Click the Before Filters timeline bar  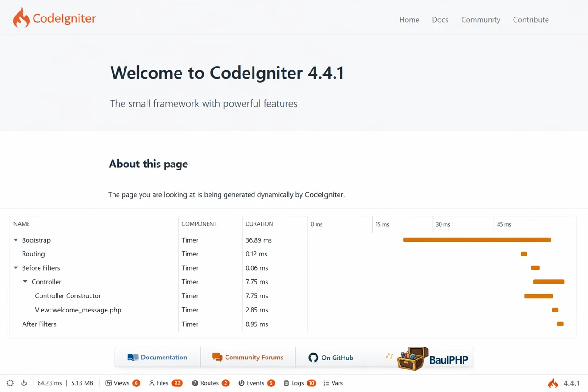tap(536, 268)
